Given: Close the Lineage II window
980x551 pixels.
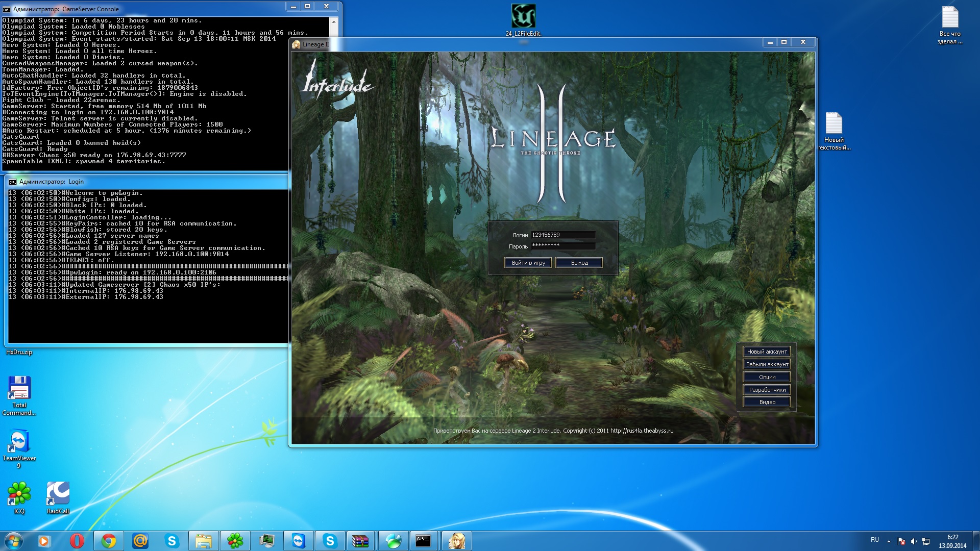Looking at the screenshot, I should 803,42.
